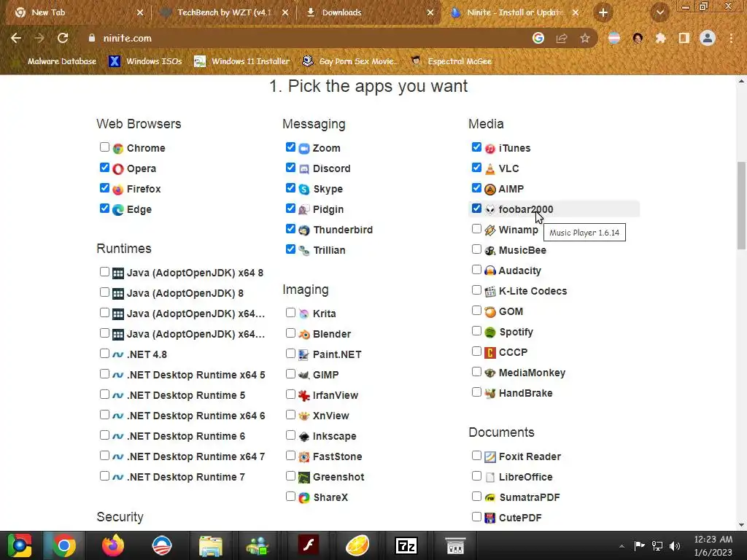This screenshot has height=560, width=747.
Task: Click the Skype app icon
Action: coord(304,190)
